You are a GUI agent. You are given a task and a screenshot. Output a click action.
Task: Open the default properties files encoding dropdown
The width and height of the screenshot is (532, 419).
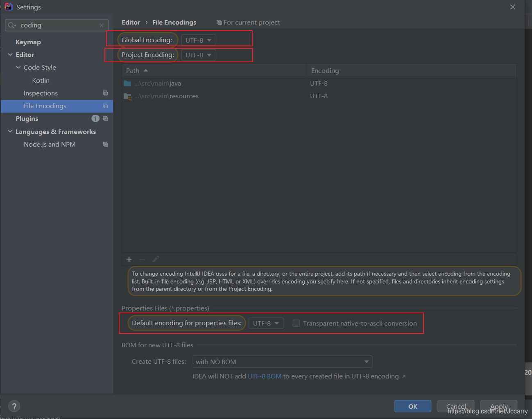pos(266,323)
